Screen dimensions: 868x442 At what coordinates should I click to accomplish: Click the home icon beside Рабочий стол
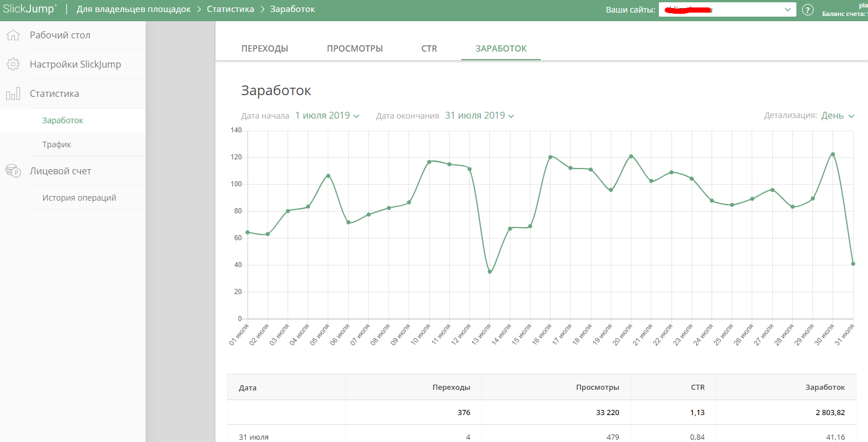click(x=13, y=36)
